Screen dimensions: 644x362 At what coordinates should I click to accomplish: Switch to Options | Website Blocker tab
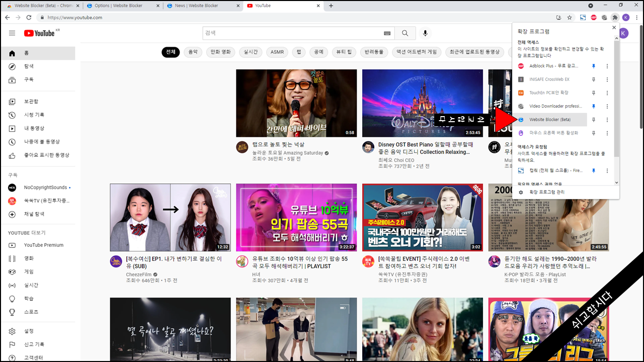122,6
